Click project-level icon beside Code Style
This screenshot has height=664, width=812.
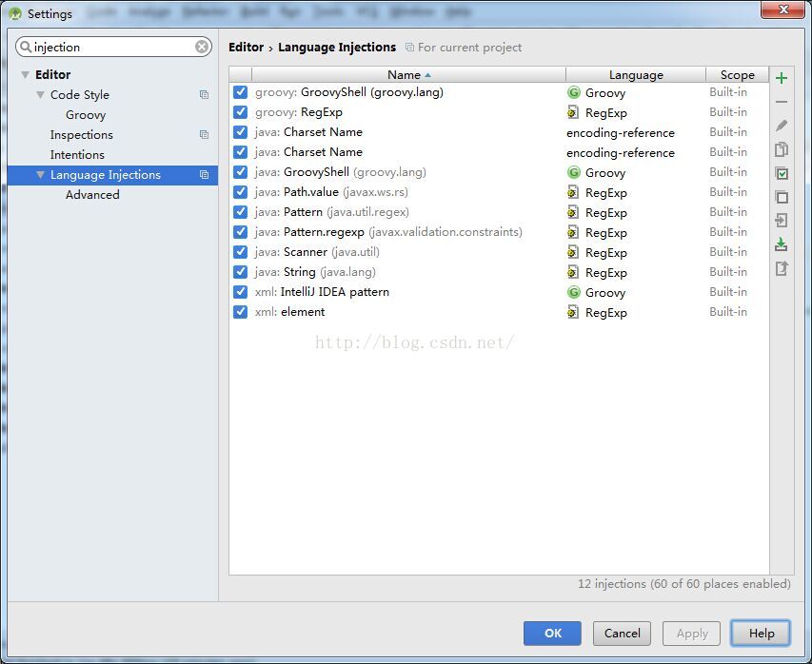[204, 95]
